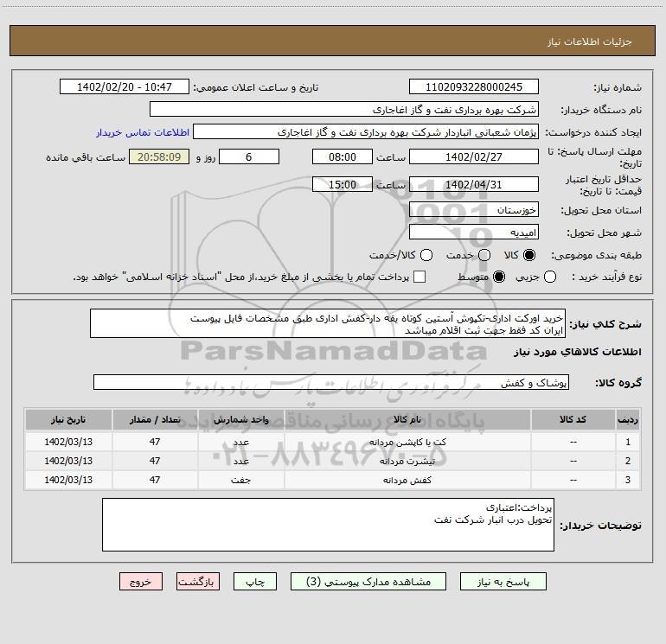666x644 pixels.
Task: Click the کد کالا column header
Action: point(573,420)
